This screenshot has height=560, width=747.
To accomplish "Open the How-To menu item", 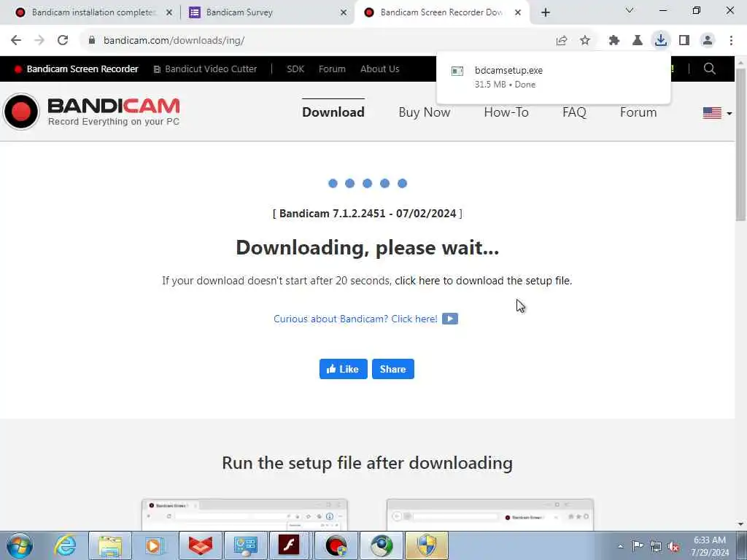I will click(506, 112).
